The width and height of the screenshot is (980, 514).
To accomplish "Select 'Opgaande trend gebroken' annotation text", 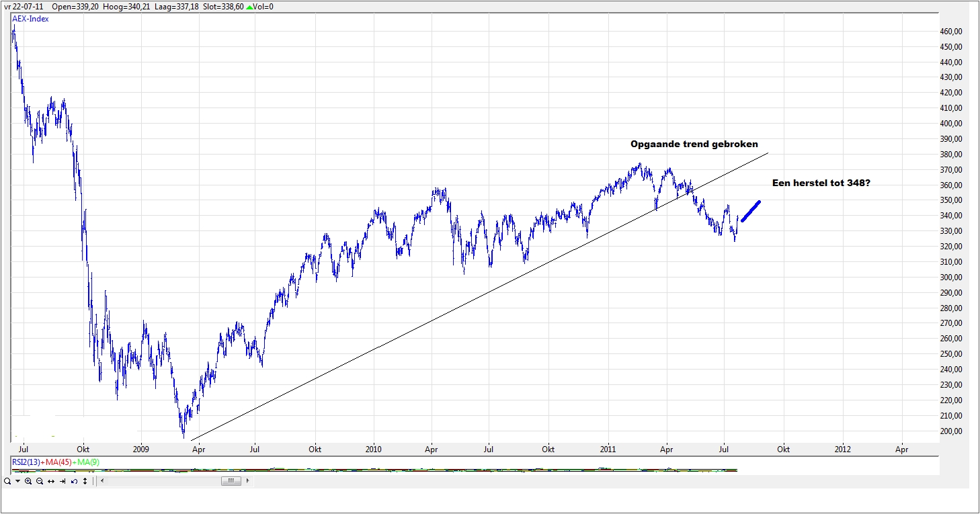I will (x=694, y=144).
